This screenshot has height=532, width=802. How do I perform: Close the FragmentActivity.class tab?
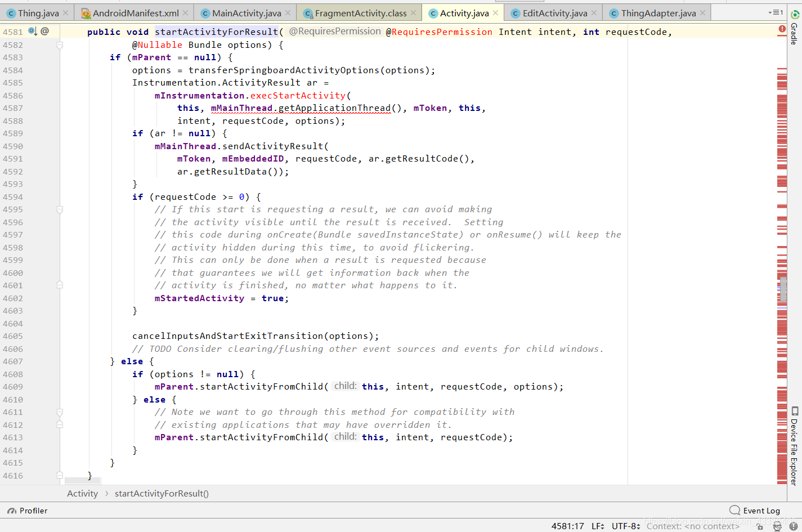[414, 13]
